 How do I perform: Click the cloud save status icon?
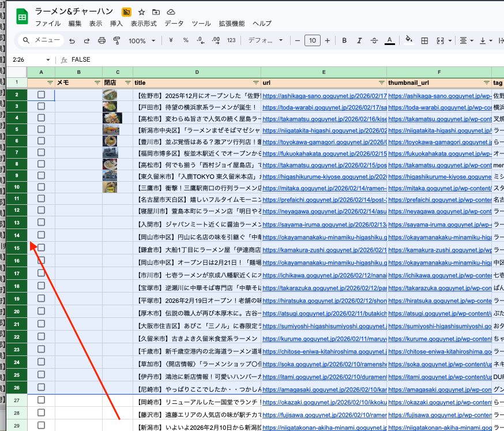coord(171,12)
